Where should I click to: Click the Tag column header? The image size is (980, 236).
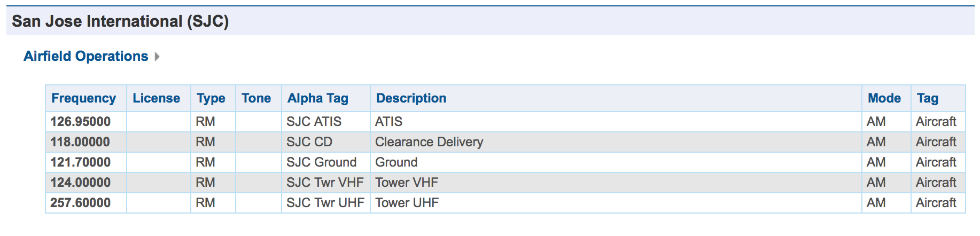(927, 98)
